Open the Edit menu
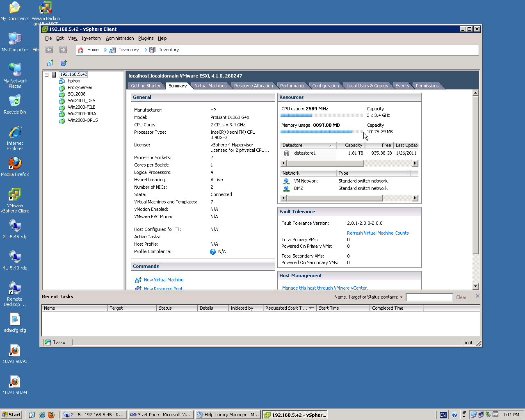This screenshot has width=525, height=420. tap(60, 39)
